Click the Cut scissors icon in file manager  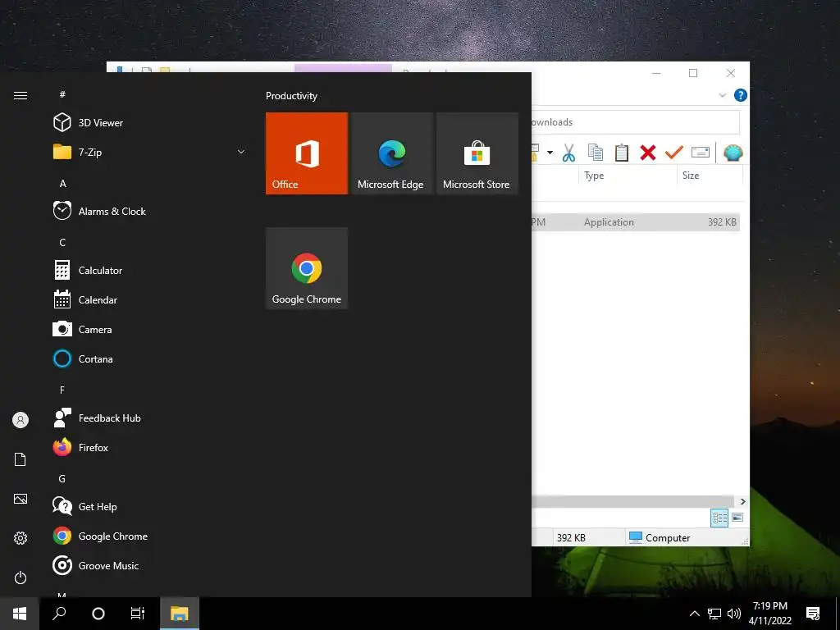568,153
